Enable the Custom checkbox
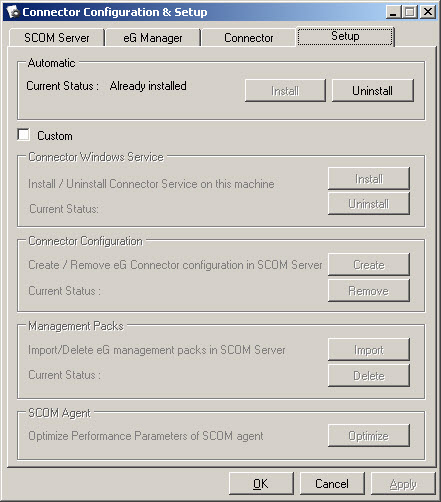441x502 pixels. pos(23,135)
